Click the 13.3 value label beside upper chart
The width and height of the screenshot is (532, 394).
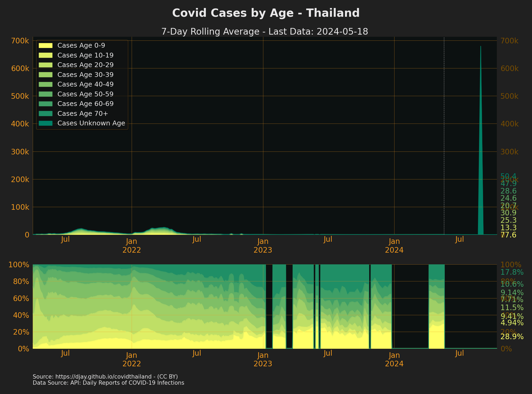(508, 228)
